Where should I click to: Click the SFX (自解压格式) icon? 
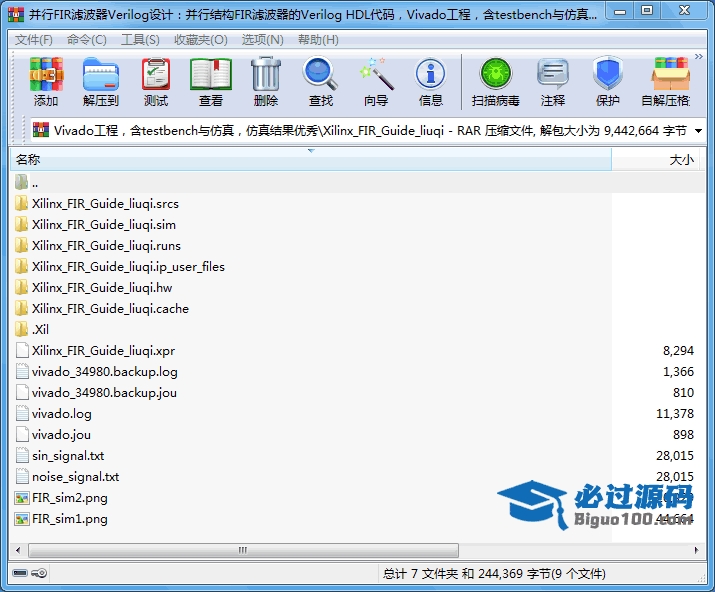coord(670,74)
